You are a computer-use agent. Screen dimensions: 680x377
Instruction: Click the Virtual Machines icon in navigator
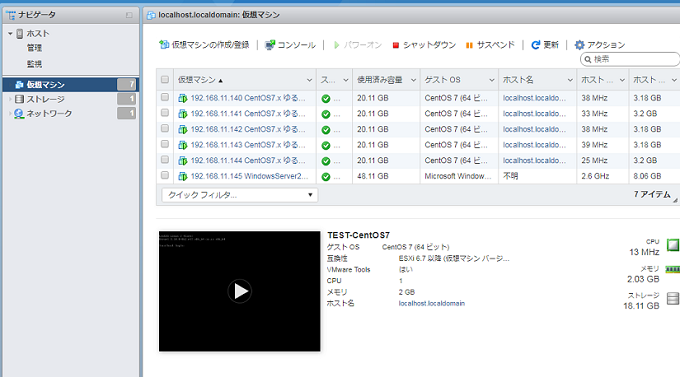tap(19, 85)
